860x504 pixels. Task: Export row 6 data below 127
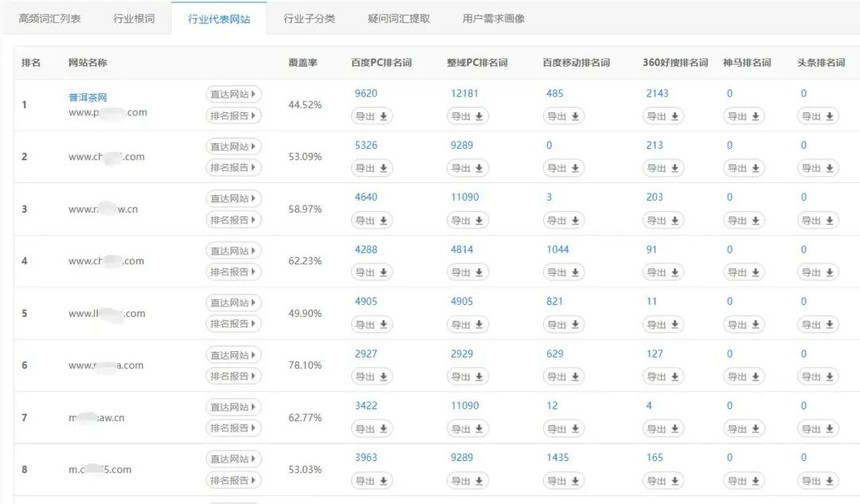(663, 377)
